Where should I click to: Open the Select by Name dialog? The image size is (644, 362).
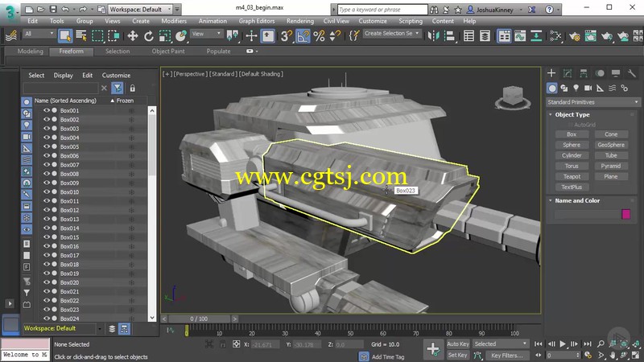click(x=81, y=36)
